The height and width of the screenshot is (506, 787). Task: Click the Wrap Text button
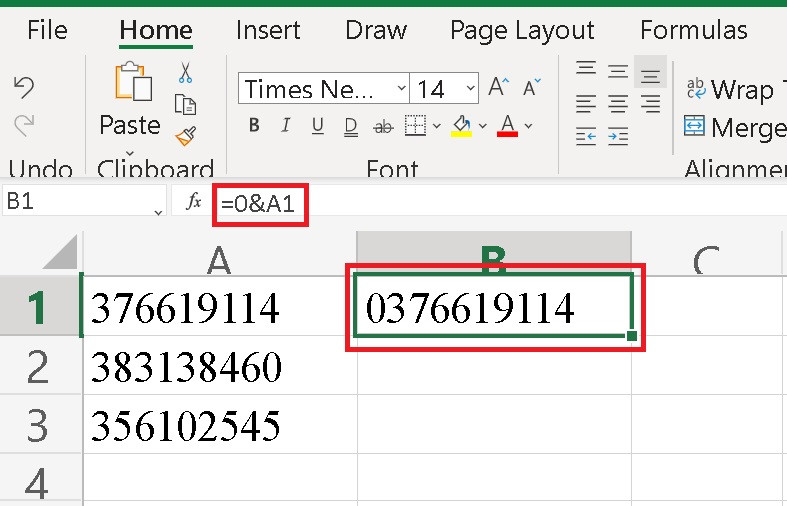(730, 90)
